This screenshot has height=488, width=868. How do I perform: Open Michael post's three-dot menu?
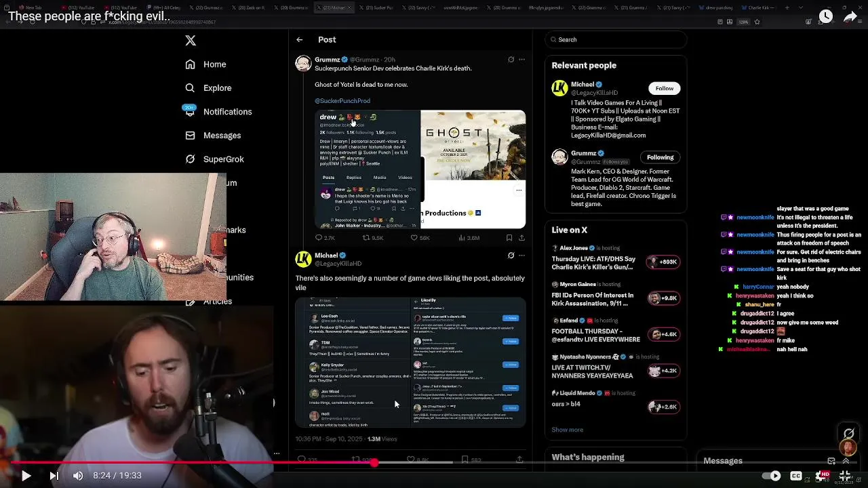pos(521,256)
